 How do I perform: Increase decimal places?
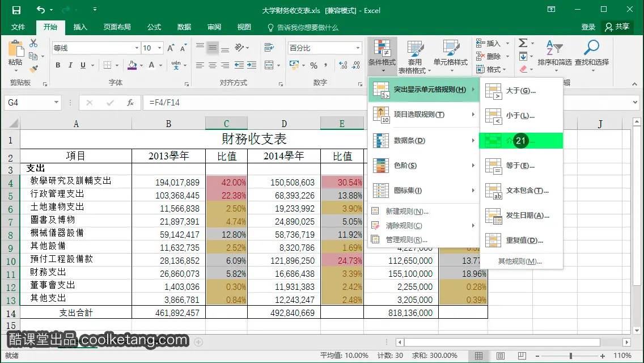(343, 65)
